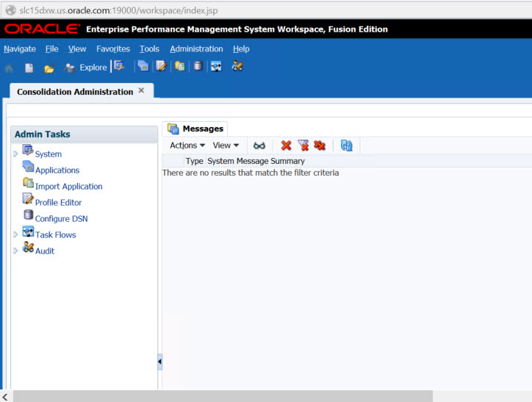Open the Navigate menu
Image resolution: width=532 pixels, height=402 pixels.
20,49
